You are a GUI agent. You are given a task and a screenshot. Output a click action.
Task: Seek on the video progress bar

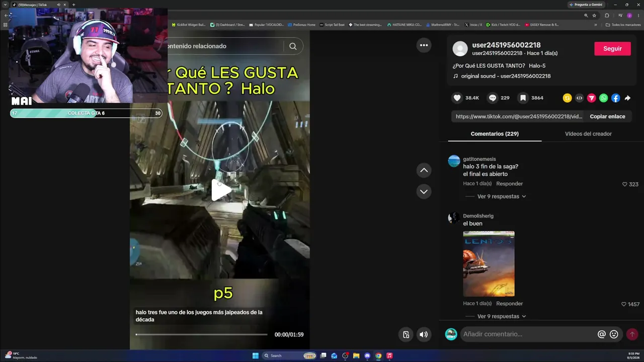201,334
